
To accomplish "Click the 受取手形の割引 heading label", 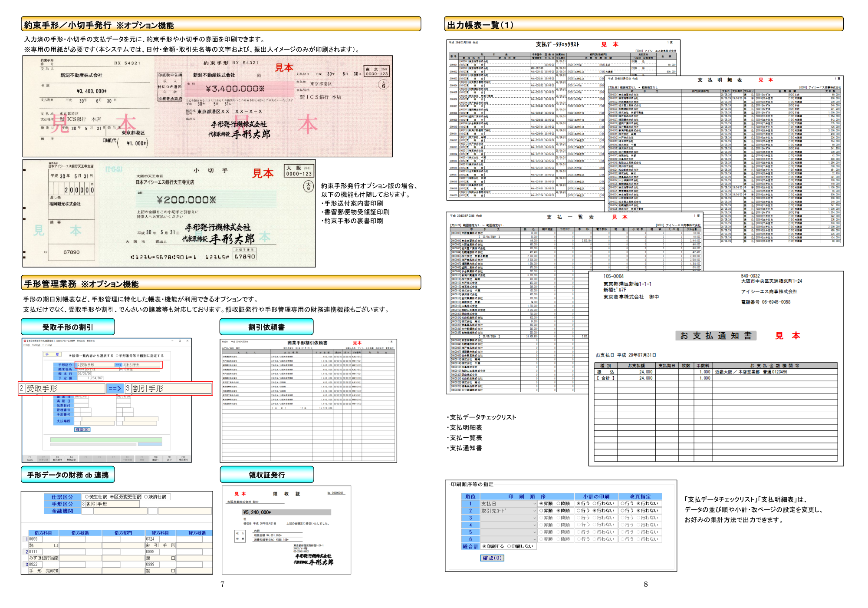I will (68, 327).
